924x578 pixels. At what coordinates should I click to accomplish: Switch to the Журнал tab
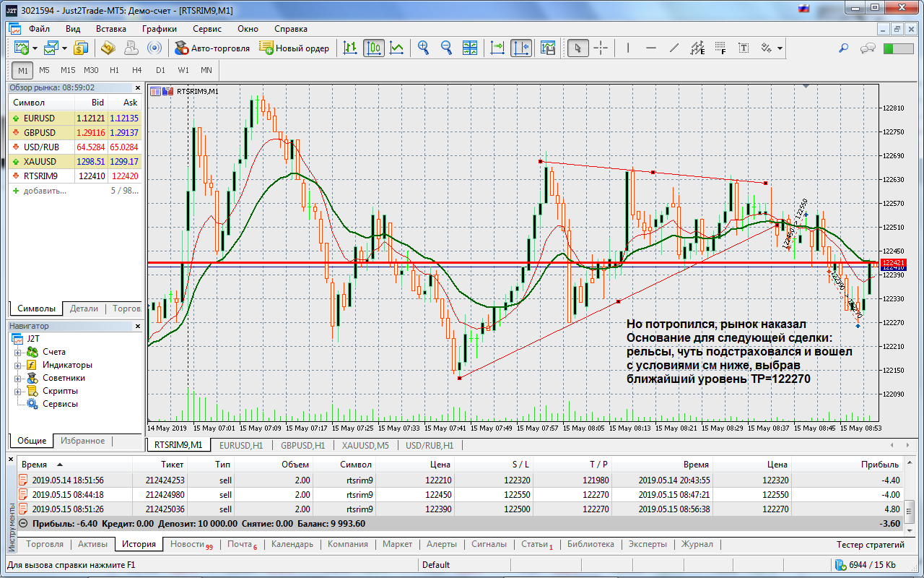click(697, 544)
